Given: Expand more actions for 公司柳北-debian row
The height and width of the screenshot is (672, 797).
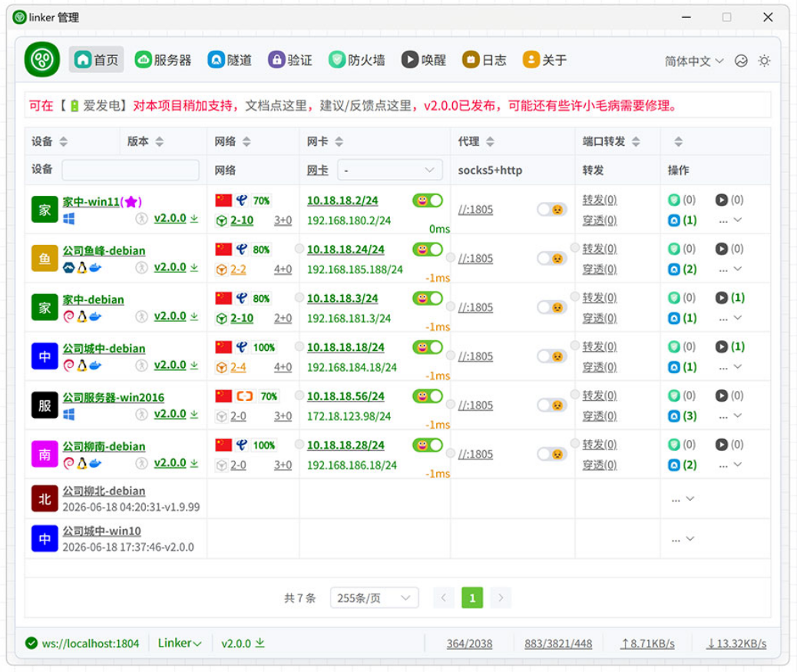Looking at the screenshot, I should [683, 499].
